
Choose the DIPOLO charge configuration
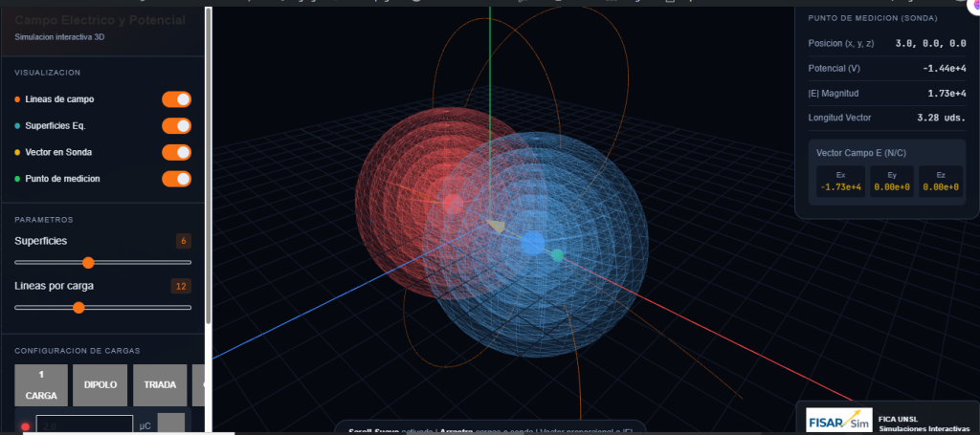(x=100, y=384)
